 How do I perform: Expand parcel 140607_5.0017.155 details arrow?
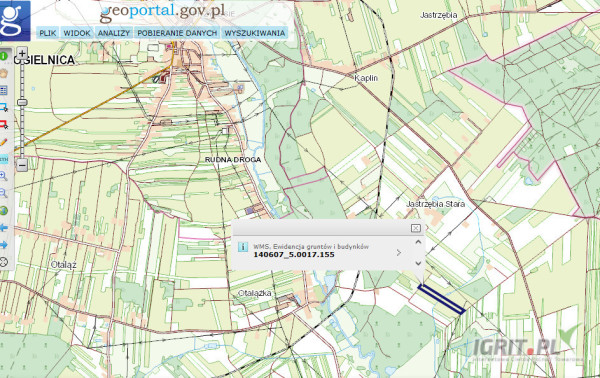pos(399,253)
